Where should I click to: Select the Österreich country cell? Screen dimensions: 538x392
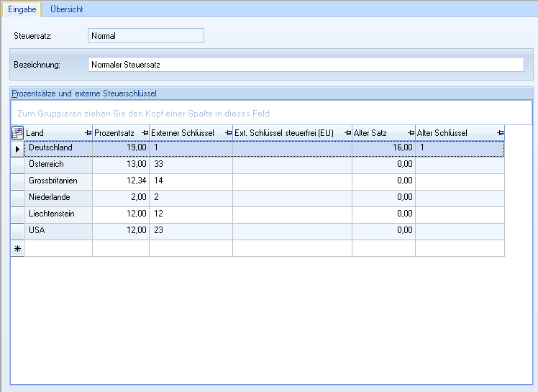[58, 165]
